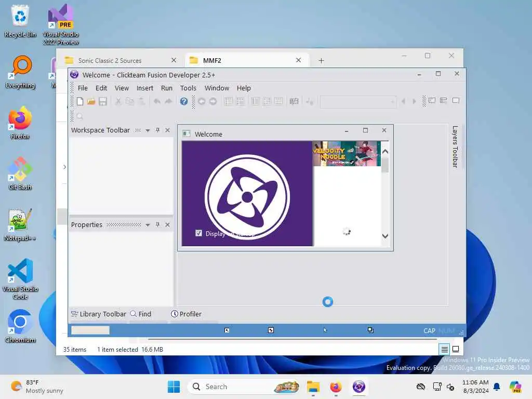Click the Cut scissors icon
The height and width of the screenshot is (399, 532).
point(118,101)
